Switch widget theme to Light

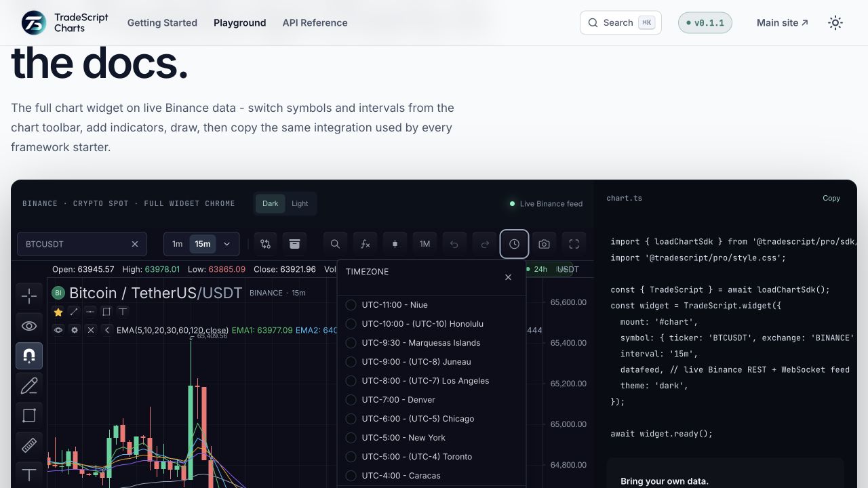tap(300, 203)
